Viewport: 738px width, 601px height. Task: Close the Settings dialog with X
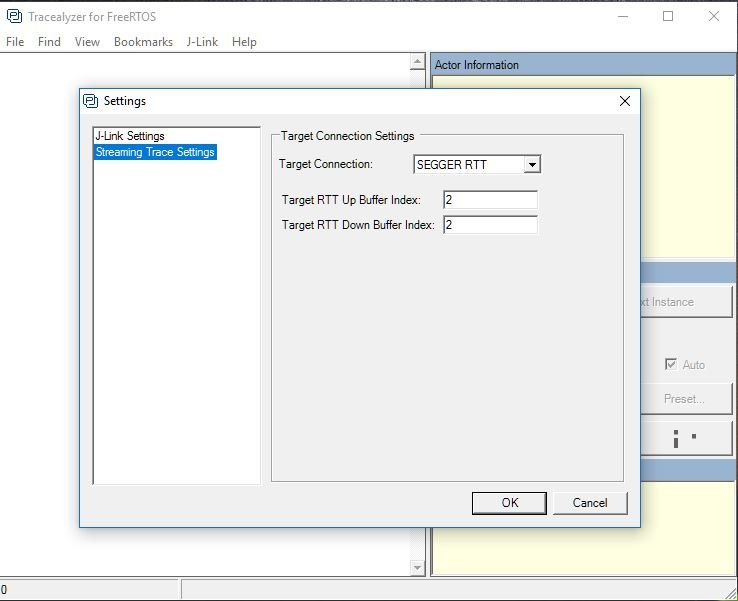[x=625, y=101]
